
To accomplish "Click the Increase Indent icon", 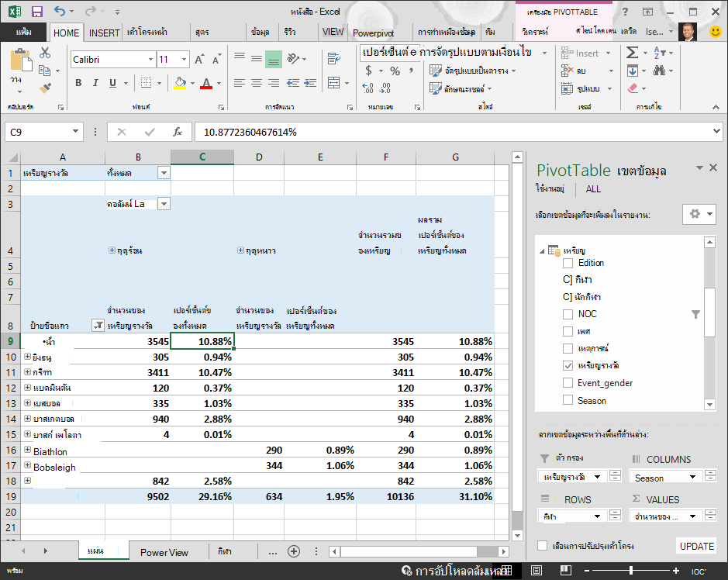I will (x=310, y=83).
